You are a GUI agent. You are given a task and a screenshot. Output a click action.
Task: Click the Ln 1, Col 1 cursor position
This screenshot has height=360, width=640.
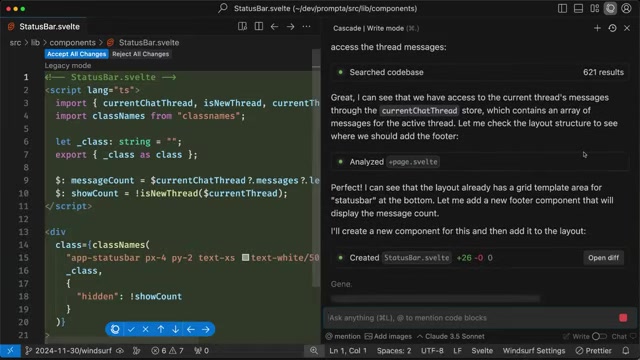[x=348, y=351]
